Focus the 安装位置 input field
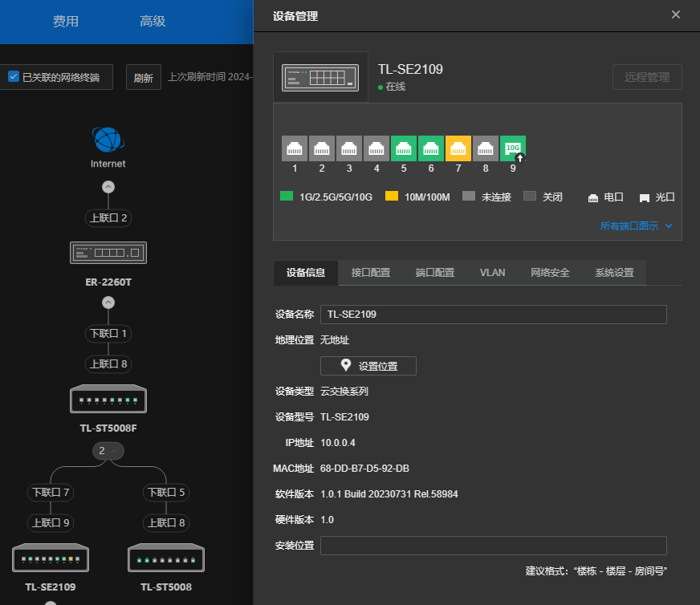This screenshot has width=700, height=605. (494, 546)
